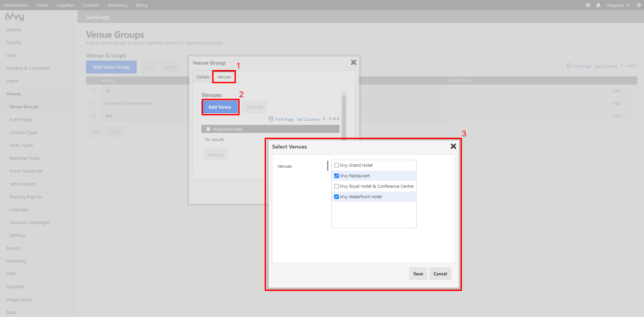Screen dimensions: 644x317
Task: Close the Venue Group dialog
Action: pos(354,62)
